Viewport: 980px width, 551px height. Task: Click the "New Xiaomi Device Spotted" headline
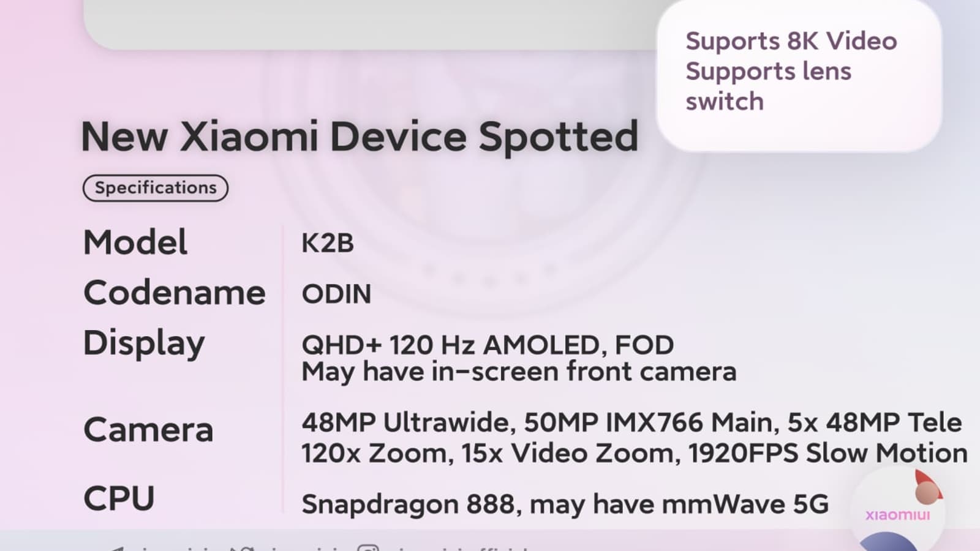[x=360, y=136]
